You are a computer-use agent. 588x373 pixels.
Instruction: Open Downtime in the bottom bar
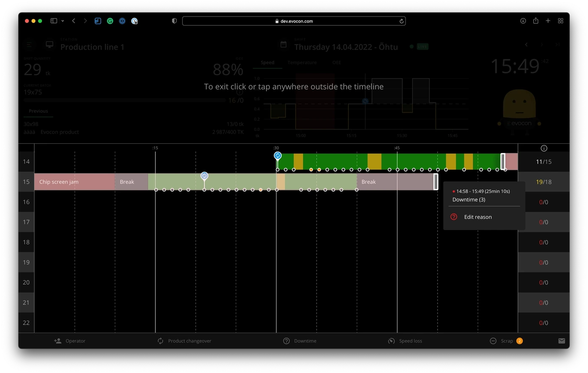click(300, 341)
